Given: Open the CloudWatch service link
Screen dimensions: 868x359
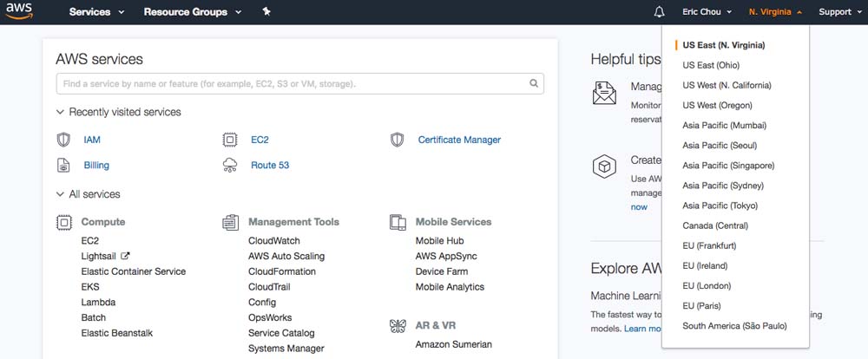Looking at the screenshot, I should click(273, 241).
